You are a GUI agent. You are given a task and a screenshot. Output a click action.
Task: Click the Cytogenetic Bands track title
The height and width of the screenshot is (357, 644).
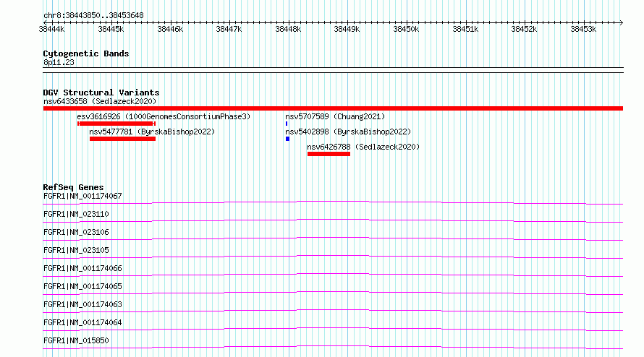coord(86,53)
